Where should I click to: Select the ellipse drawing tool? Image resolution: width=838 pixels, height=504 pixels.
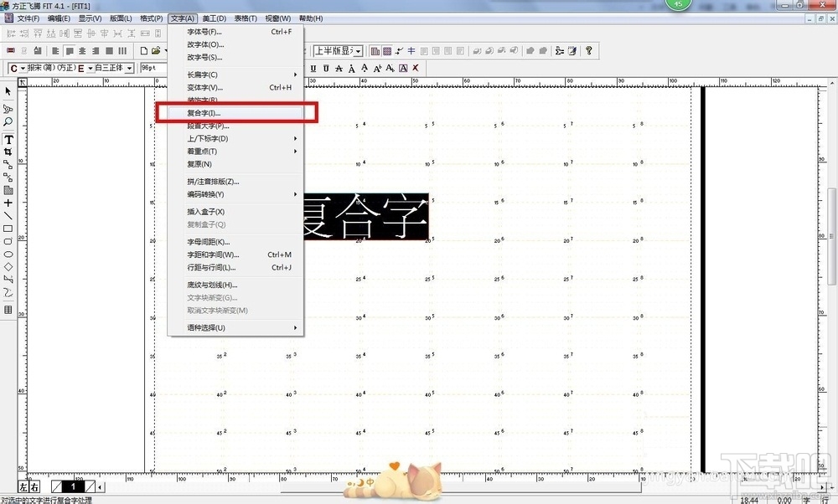pos(8,255)
